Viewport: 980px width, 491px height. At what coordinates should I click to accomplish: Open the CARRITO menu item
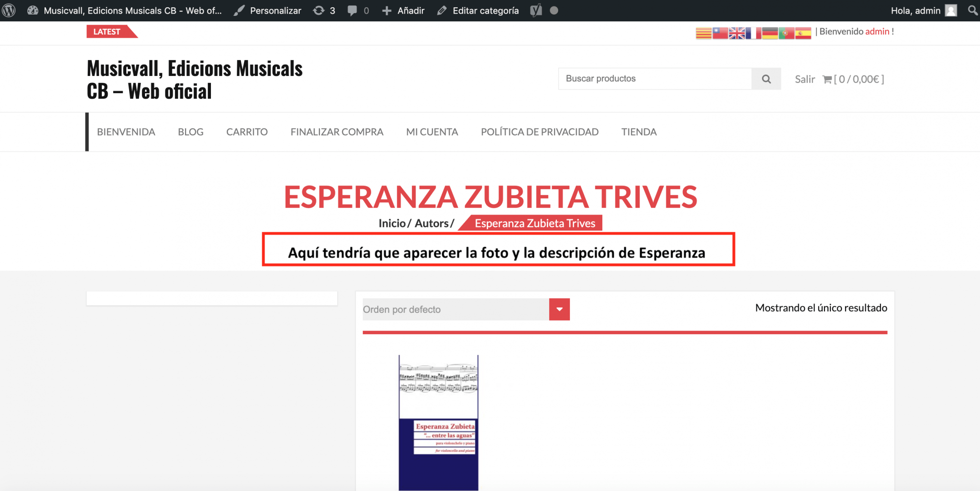pos(247,132)
